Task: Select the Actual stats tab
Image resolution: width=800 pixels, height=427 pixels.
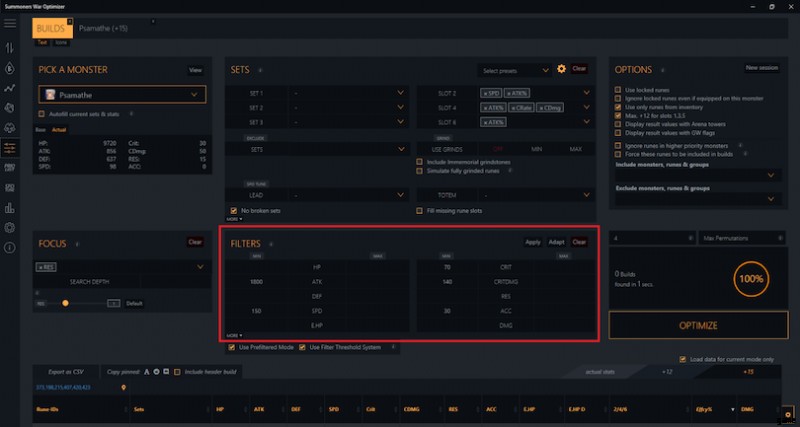Action: coord(59,129)
